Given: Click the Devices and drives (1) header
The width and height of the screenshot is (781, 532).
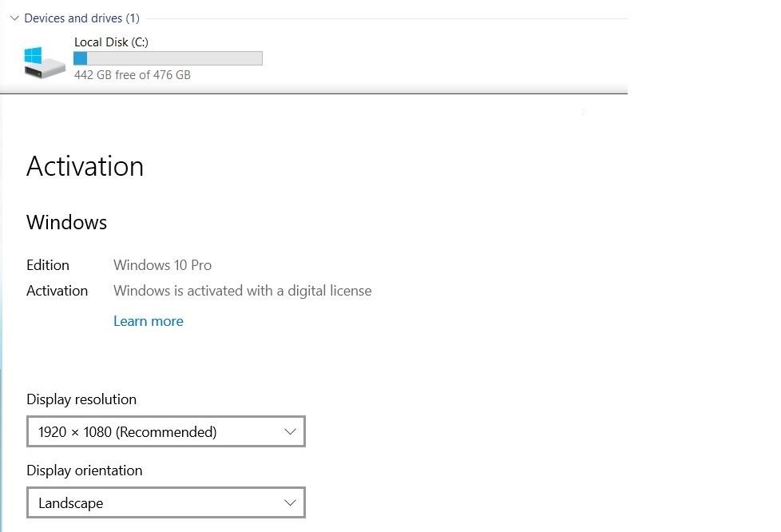Looking at the screenshot, I should [x=81, y=18].
